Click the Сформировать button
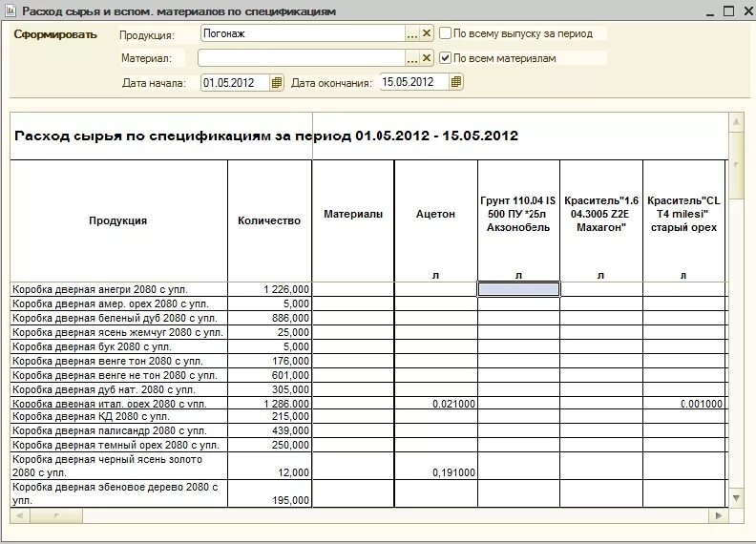 pyautogui.click(x=55, y=34)
